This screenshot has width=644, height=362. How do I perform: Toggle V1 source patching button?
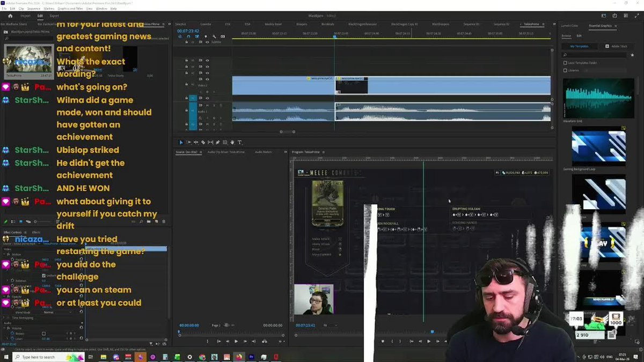tap(193, 98)
